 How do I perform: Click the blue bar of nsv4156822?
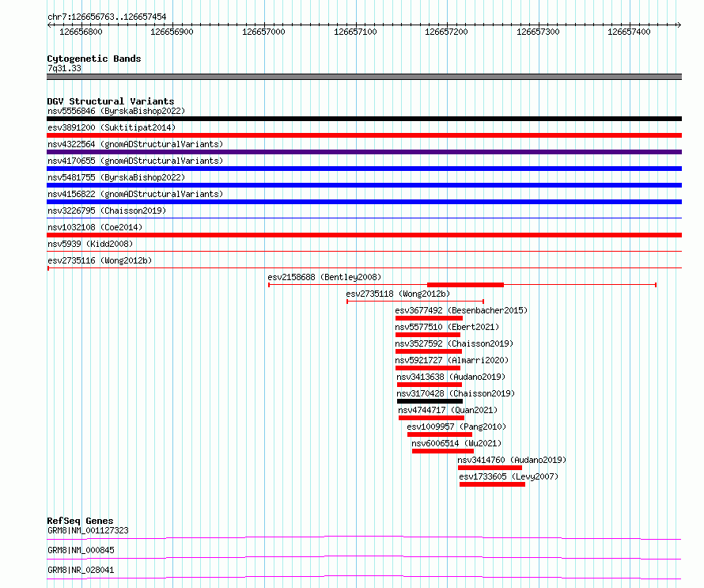364,202
